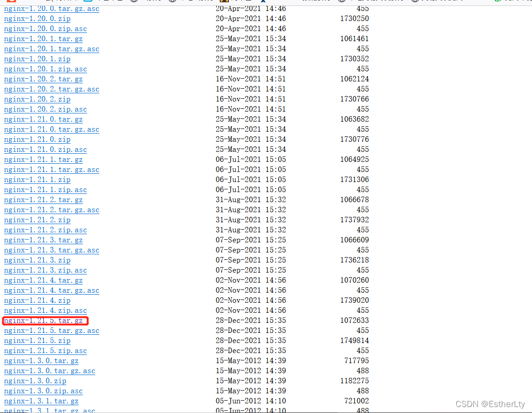532x413 pixels.
Task: Open nginx-1.21.4.zip.asc link
Action: tap(45, 311)
